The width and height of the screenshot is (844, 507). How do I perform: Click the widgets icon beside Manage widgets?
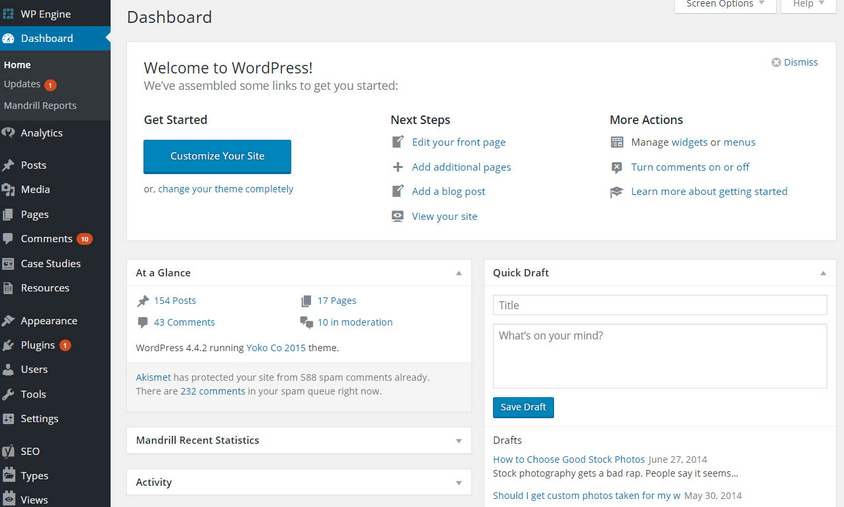(x=617, y=142)
